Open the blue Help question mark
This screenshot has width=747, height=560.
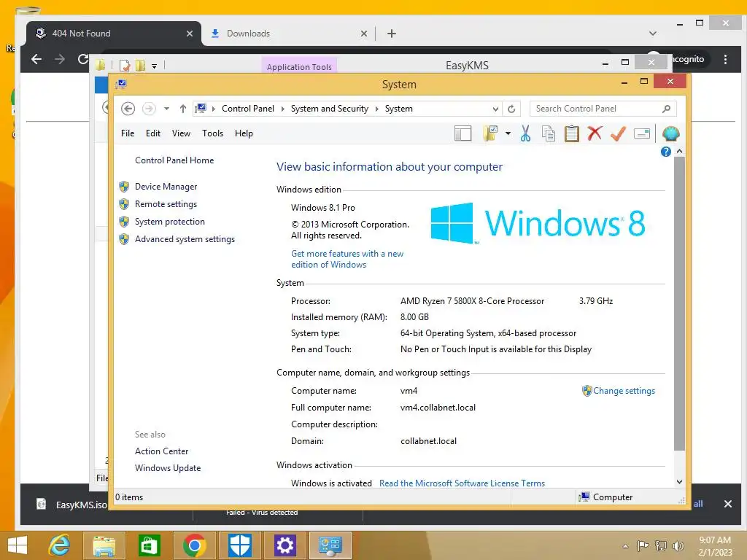pyautogui.click(x=665, y=152)
